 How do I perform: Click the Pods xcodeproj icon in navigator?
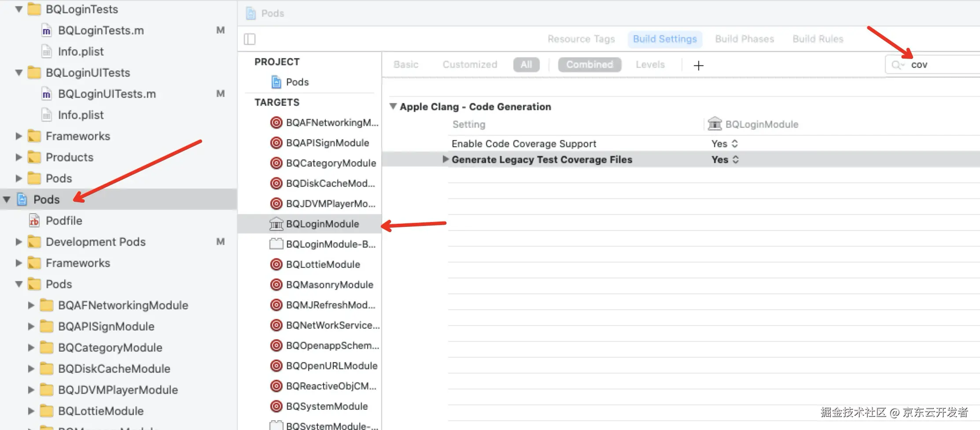[22, 199]
